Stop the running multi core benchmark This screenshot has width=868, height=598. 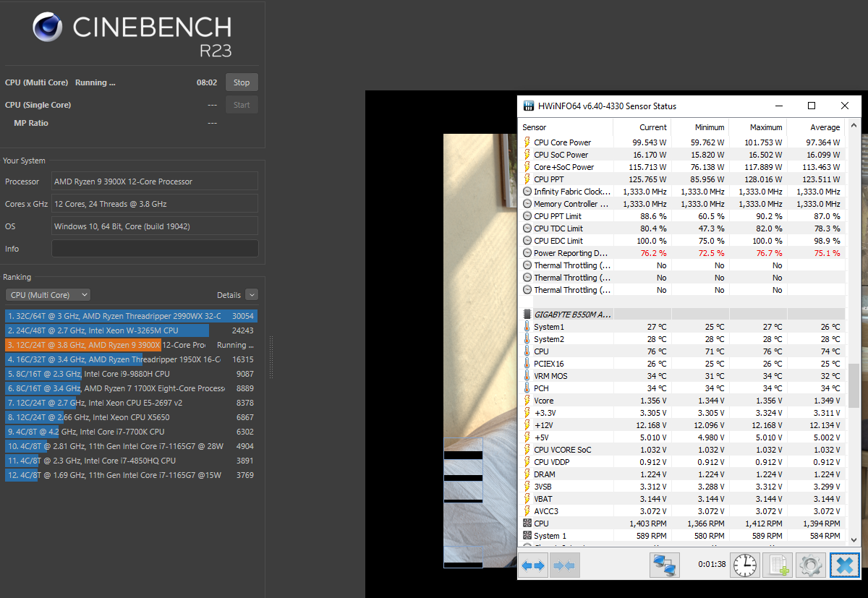click(242, 82)
